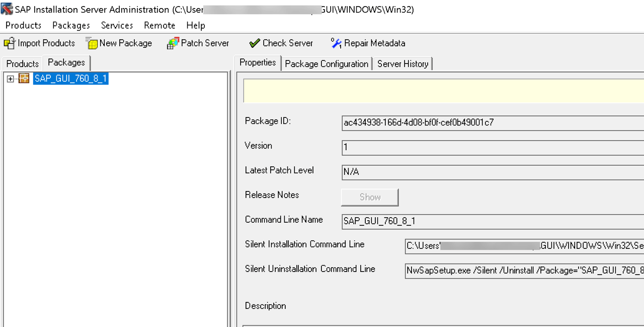Open the Services menu
Screen dimensions: 644x327
117,25
